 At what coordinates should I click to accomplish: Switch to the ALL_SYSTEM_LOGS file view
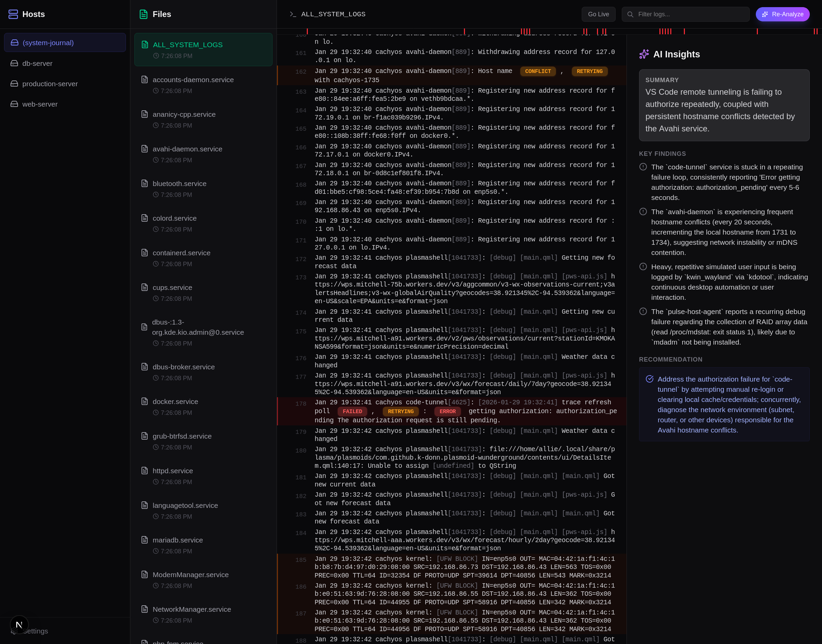click(203, 49)
